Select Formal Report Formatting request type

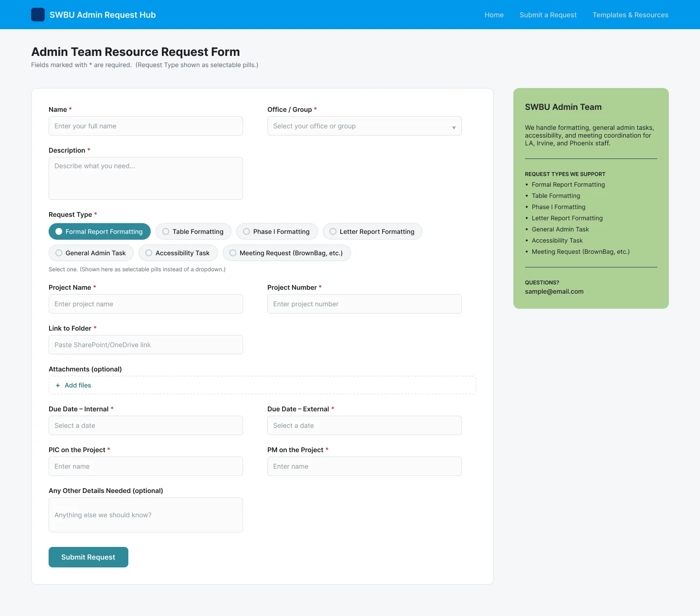(x=100, y=231)
